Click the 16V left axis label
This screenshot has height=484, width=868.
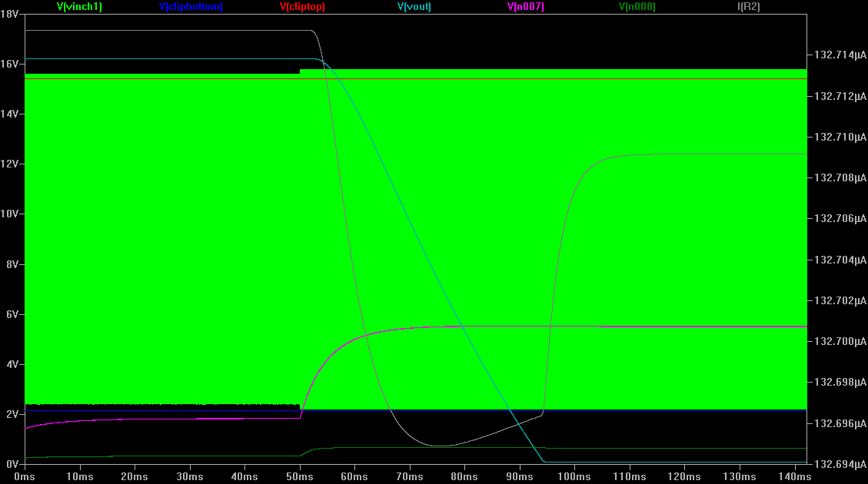(x=9, y=65)
